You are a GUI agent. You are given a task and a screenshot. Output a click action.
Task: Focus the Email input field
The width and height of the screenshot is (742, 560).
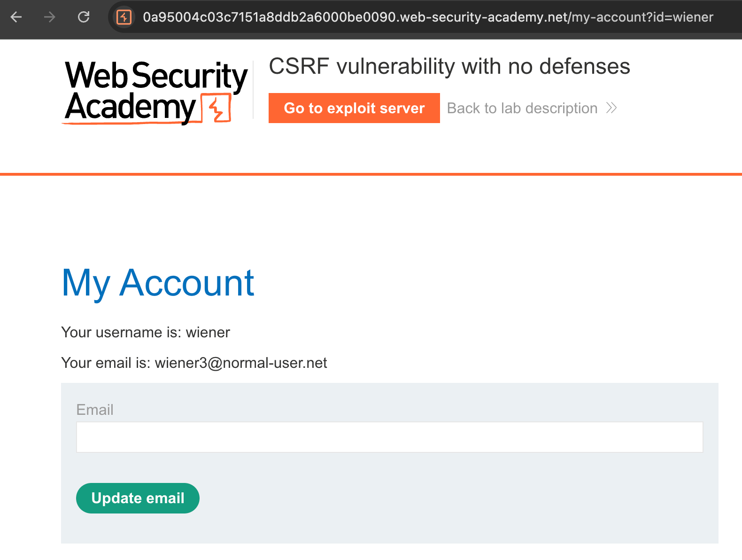[x=389, y=437]
